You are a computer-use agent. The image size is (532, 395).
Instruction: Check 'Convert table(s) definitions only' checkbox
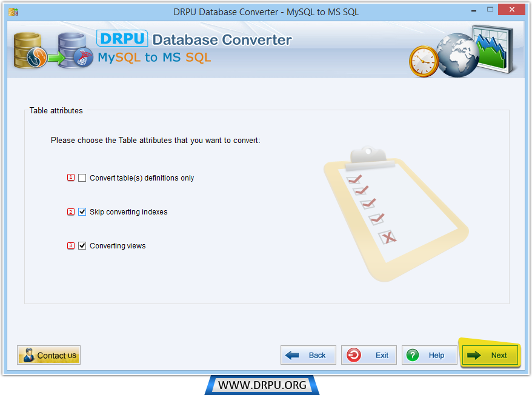[x=82, y=178]
